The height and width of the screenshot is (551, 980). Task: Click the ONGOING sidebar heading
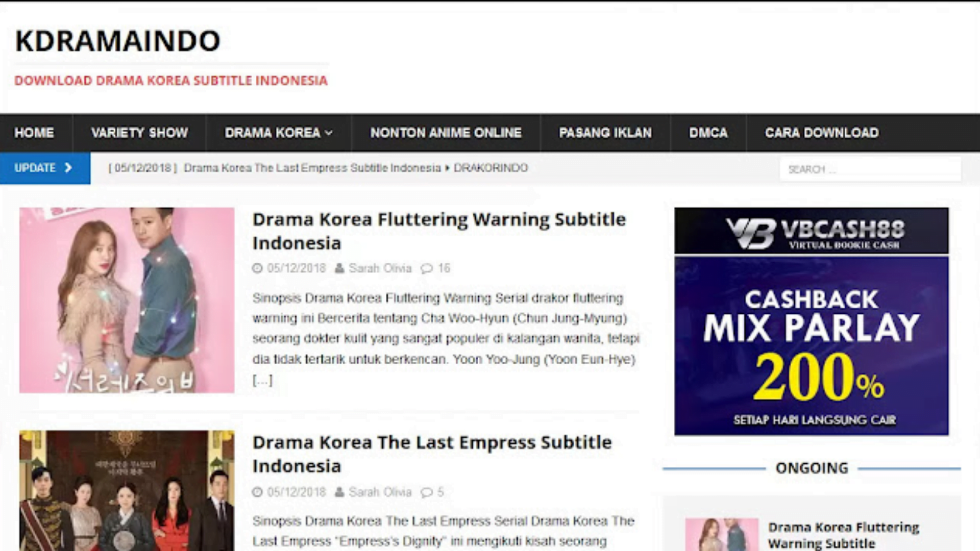pyautogui.click(x=812, y=468)
